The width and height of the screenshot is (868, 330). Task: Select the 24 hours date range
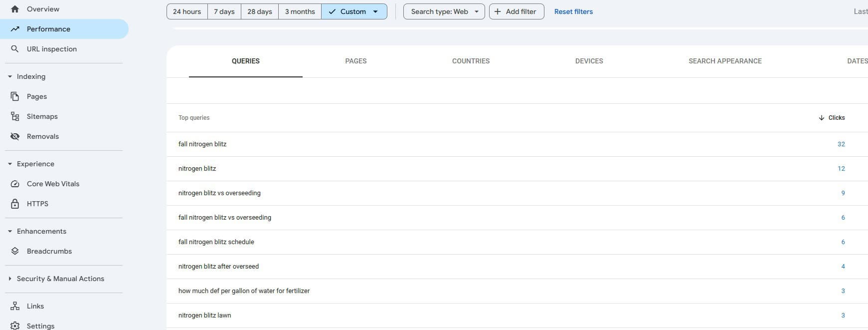click(187, 11)
